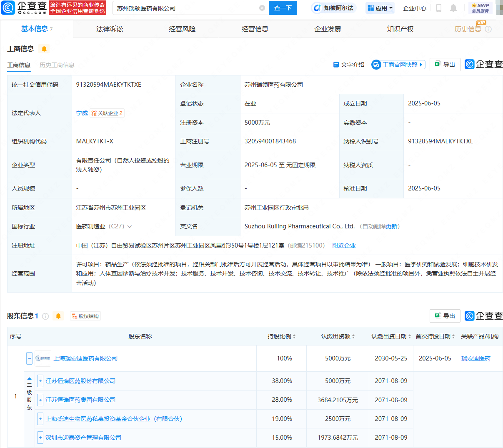
Task: Open the Qcc.com logo home link
Action: [25, 8]
